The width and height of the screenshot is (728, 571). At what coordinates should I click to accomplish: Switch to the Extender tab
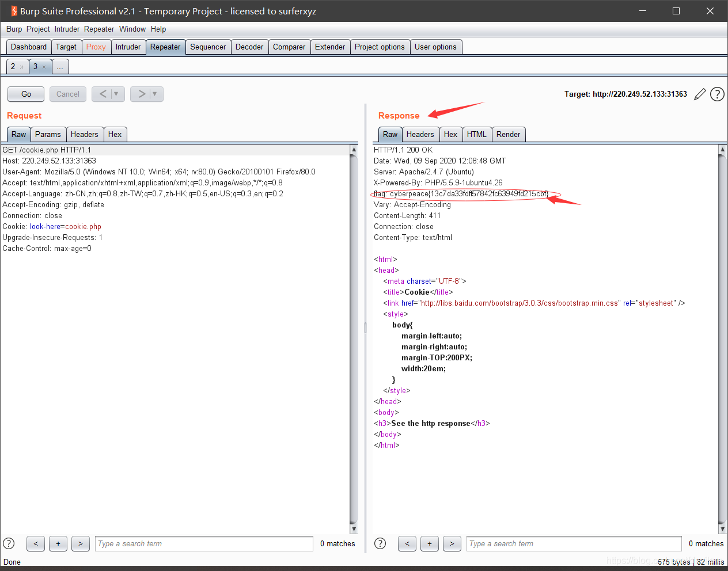click(330, 47)
